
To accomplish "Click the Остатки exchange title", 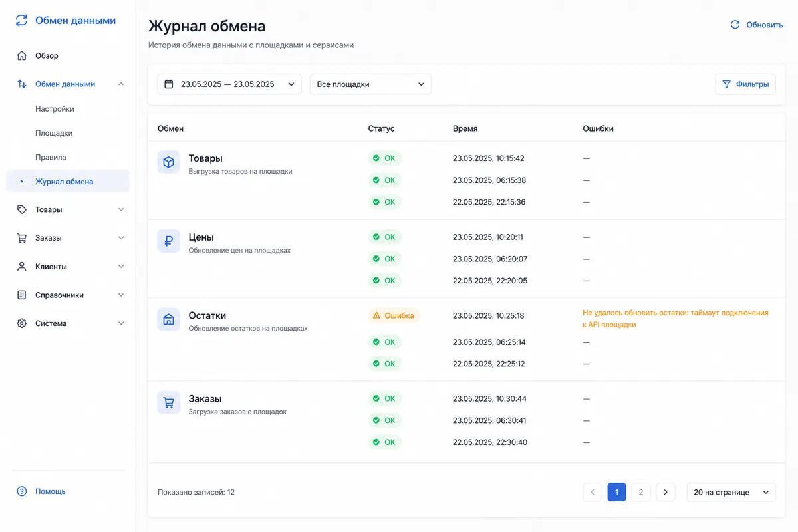I will tap(207, 315).
